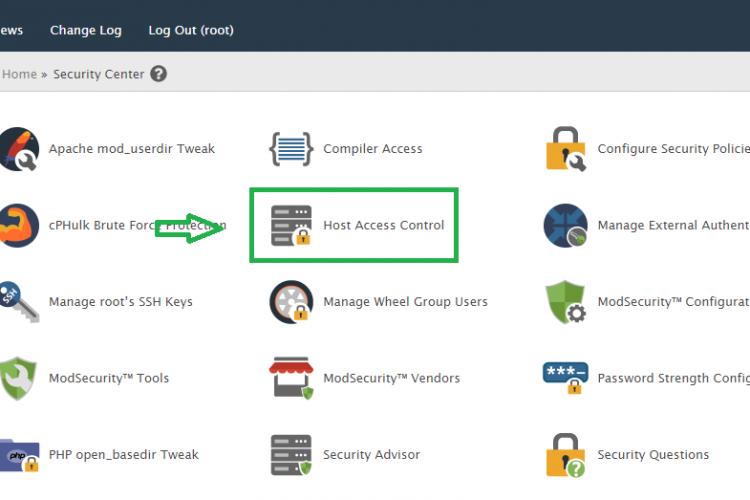Click Log Out (root) in top bar
Viewport: 750px width, 500px height.
coord(191,30)
